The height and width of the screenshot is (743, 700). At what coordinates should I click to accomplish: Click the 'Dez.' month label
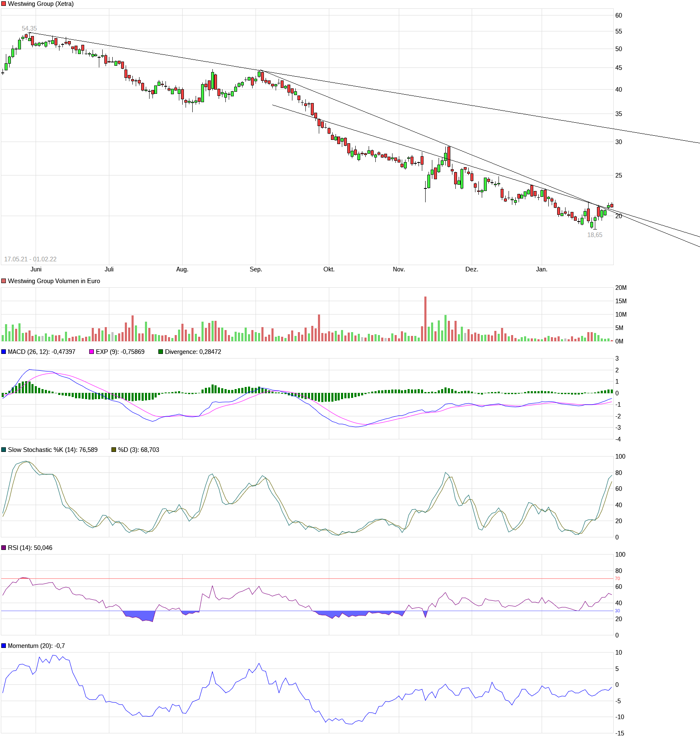472,269
